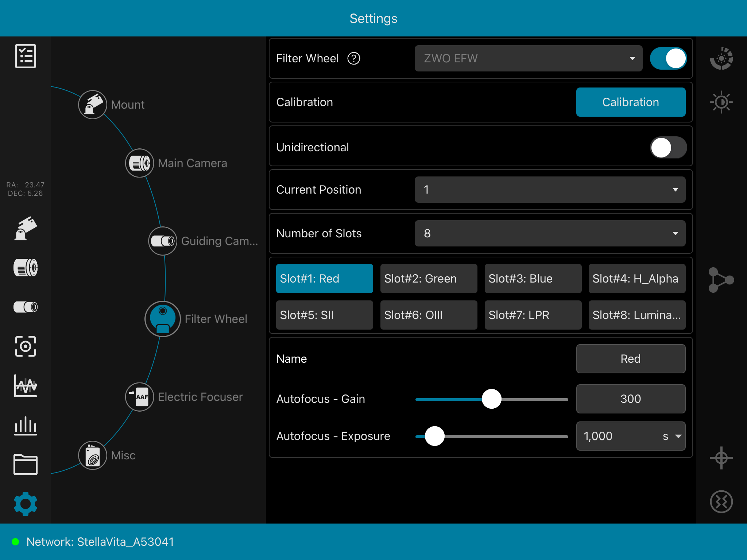Select Slot#2: Green

click(429, 279)
